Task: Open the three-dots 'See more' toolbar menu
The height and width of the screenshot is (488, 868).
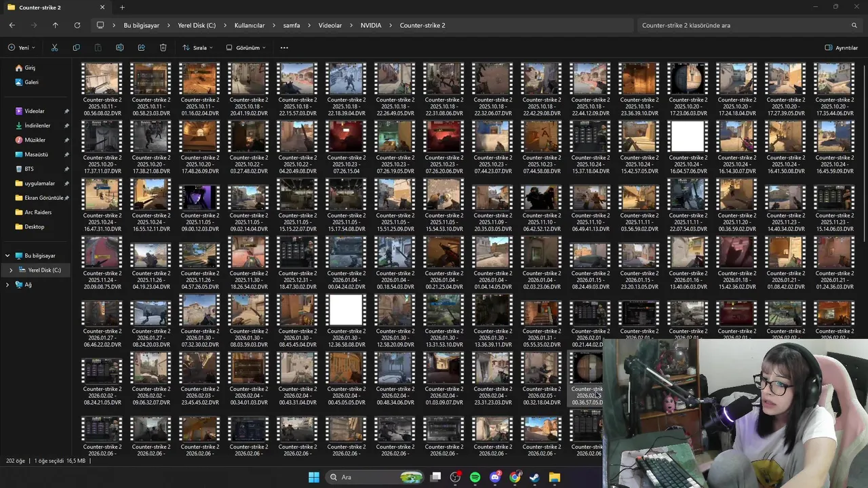Action: [x=284, y=47]
